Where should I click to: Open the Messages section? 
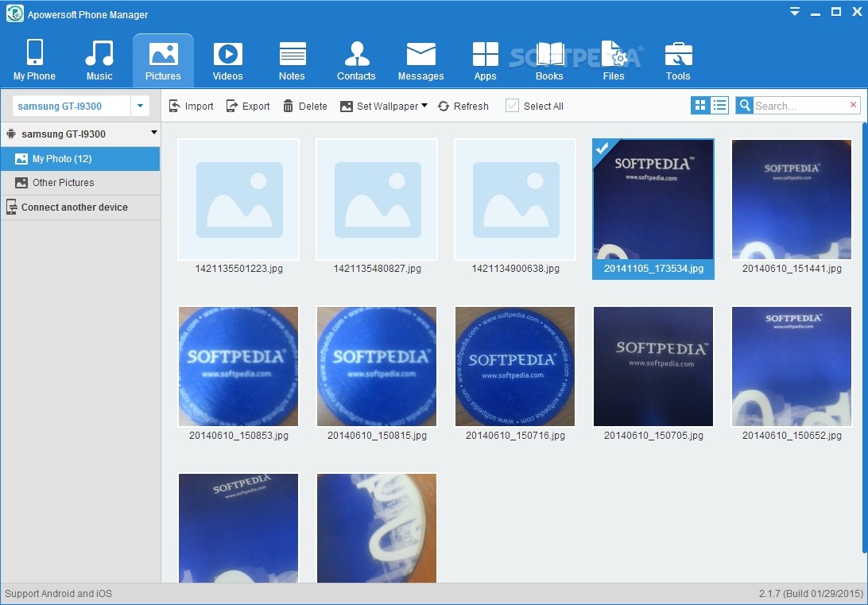[420, 60]
